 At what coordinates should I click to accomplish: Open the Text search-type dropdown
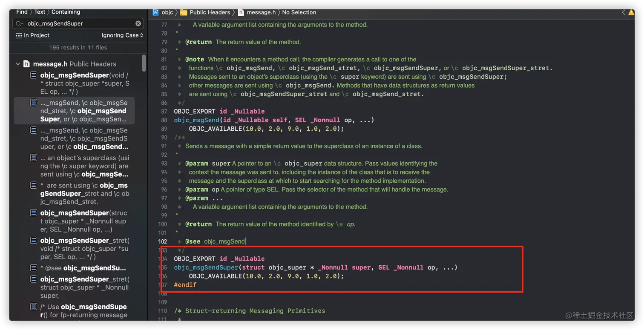click(40, 12)
